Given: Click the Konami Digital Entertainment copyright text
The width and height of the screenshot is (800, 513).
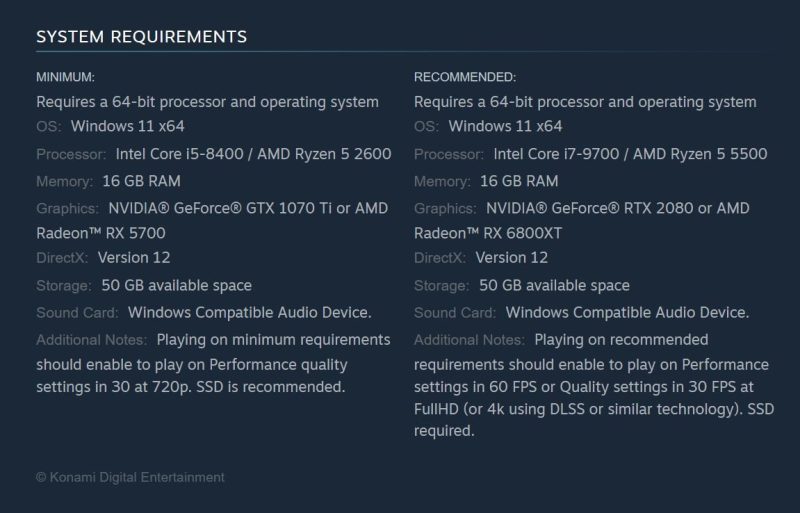Looking at the screenshot, I should pyautogui.click(x=130, y=477).
